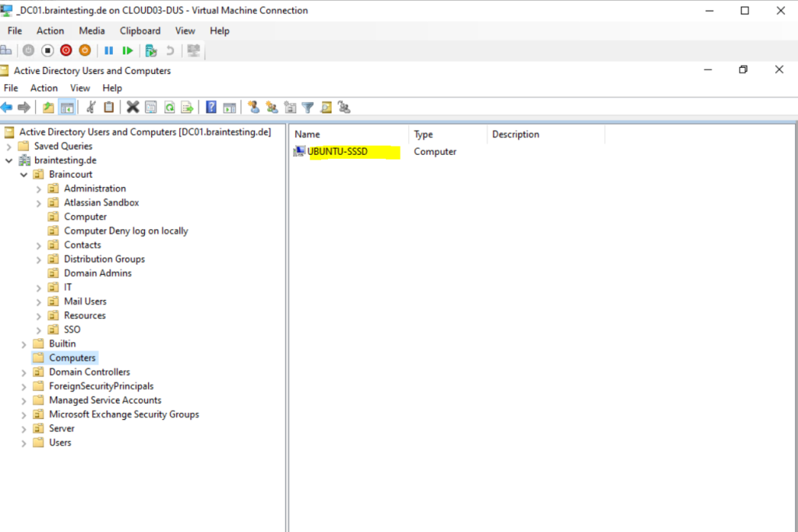Viewport: 798px width, 532px height.
Task: Click the Delete (X) toolbar icon
Action: (132, 107)
